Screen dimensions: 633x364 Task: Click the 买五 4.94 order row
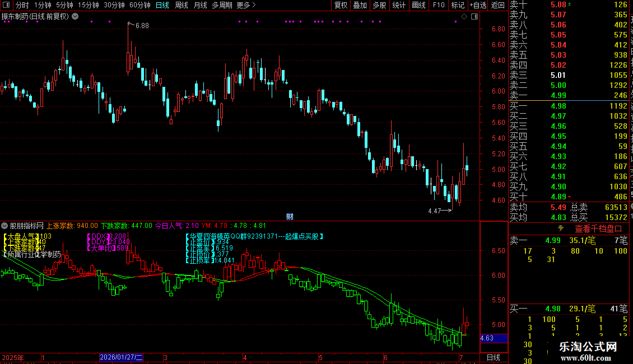click(x=569, y=146)
